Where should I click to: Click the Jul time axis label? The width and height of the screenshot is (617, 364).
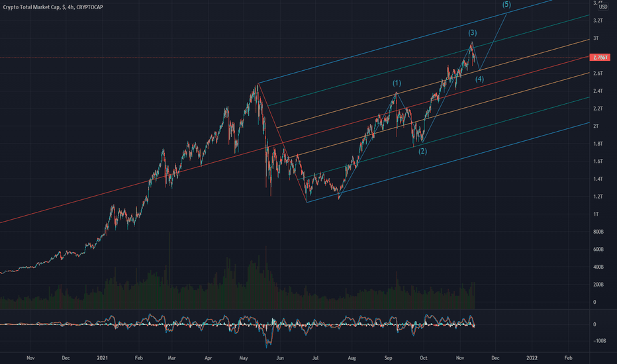[x=315, y=358]
